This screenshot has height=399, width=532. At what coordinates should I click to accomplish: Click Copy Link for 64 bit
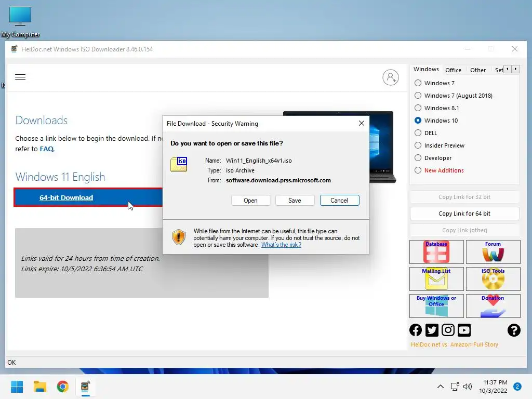(x=464, y=214)
